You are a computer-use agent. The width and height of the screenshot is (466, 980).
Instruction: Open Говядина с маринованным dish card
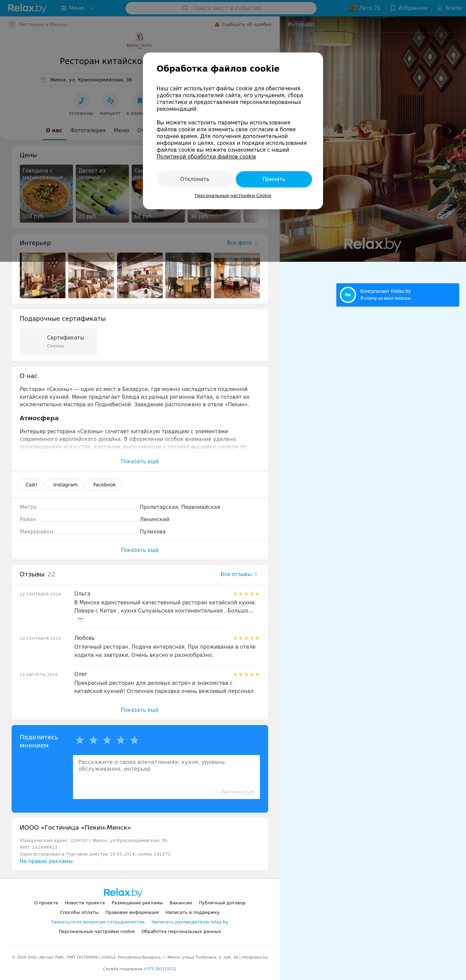[x=46, y=194]
